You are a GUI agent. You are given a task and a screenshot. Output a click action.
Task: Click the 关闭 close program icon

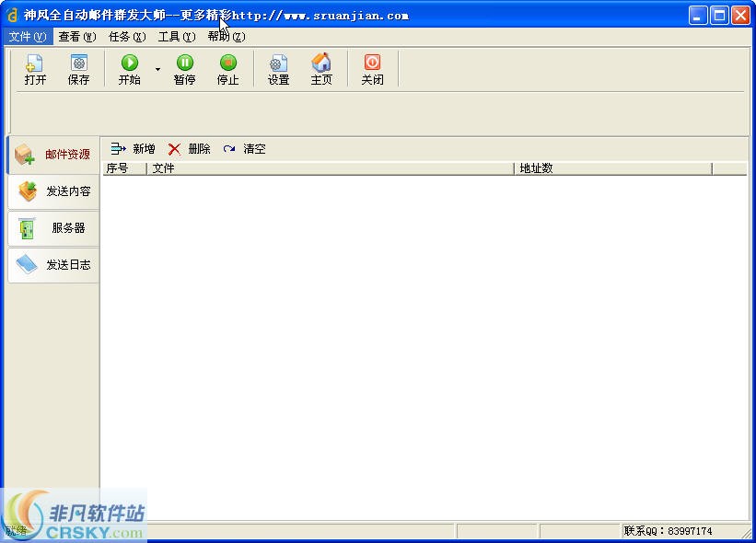371,68
